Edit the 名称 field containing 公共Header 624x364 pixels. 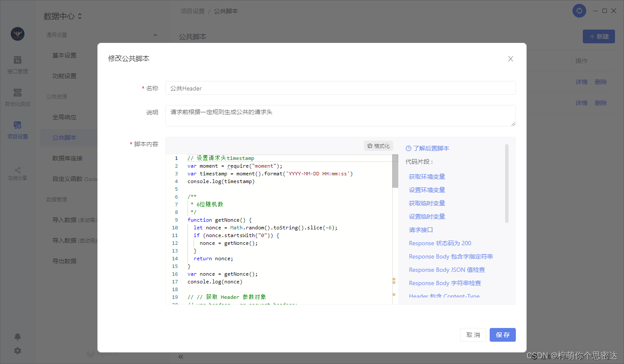coord(340,88)
